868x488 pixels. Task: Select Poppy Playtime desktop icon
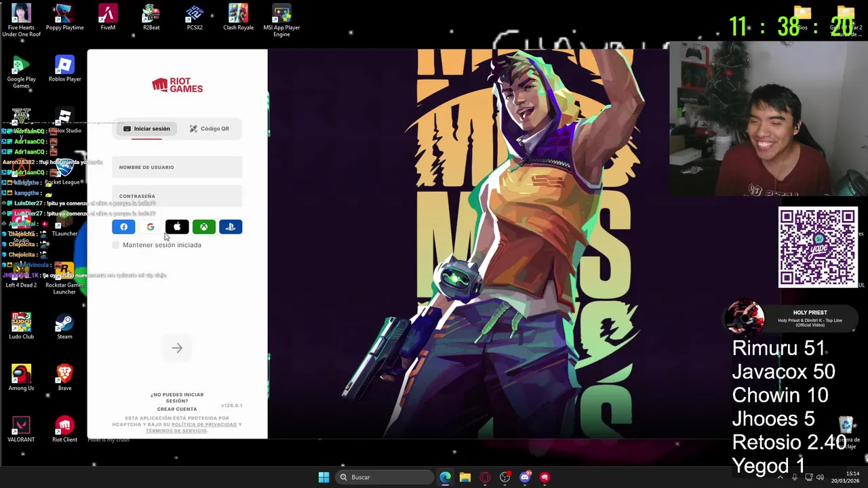[x=64, y=18]
